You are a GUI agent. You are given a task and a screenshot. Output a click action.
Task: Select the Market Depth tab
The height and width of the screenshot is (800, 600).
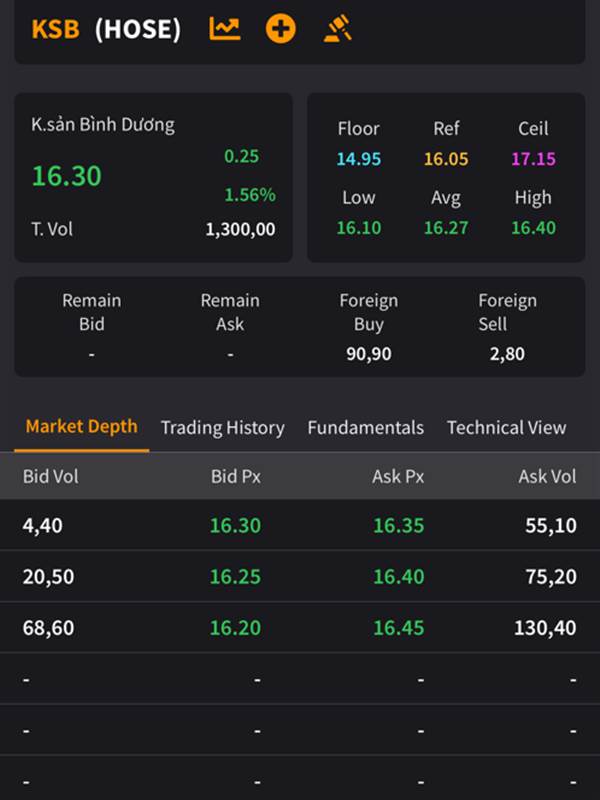[x=82, y=427]
